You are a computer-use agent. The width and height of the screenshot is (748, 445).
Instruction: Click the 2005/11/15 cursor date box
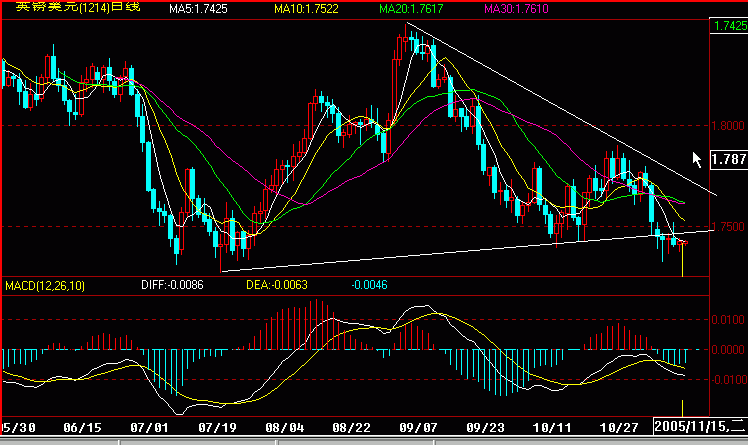[699, 426]
